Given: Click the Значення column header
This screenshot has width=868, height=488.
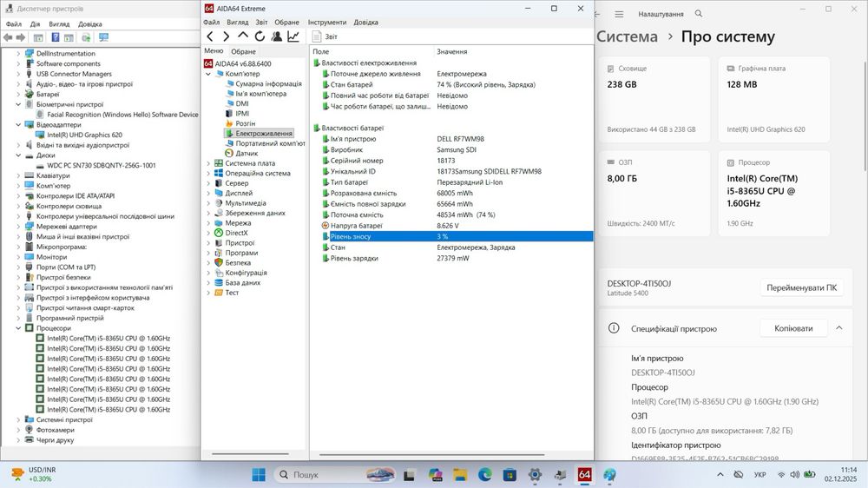Looking at the screenshot, I should point(513,51).
